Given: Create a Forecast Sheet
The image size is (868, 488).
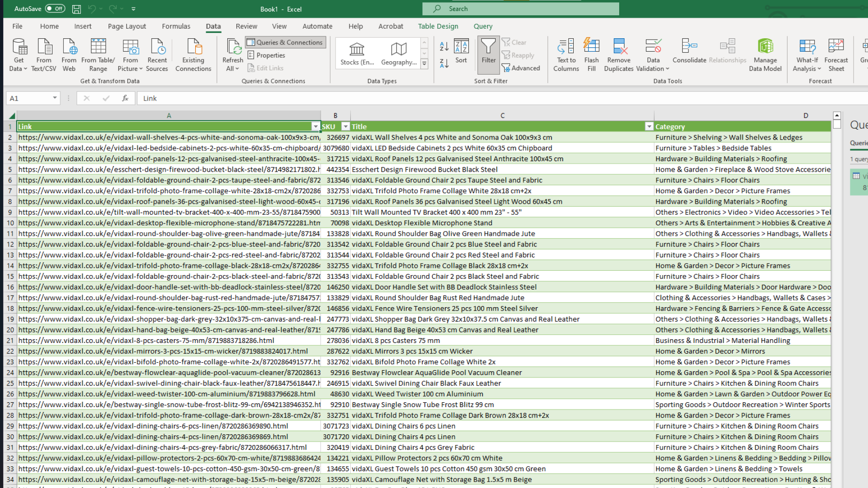Looking at the screenshot, I should pos(836,55).
